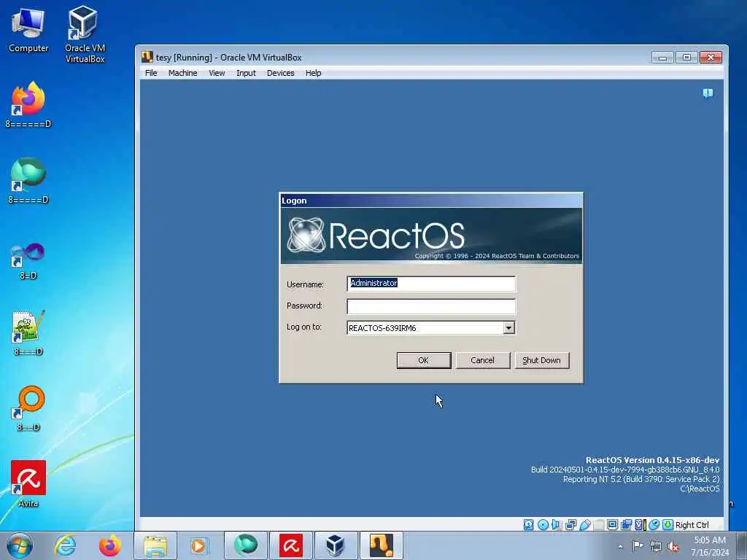Open the Oracle VM VirtualBox desktop shortcut
The width and height of the screenshot is (747, 560).
click(85, 35)
